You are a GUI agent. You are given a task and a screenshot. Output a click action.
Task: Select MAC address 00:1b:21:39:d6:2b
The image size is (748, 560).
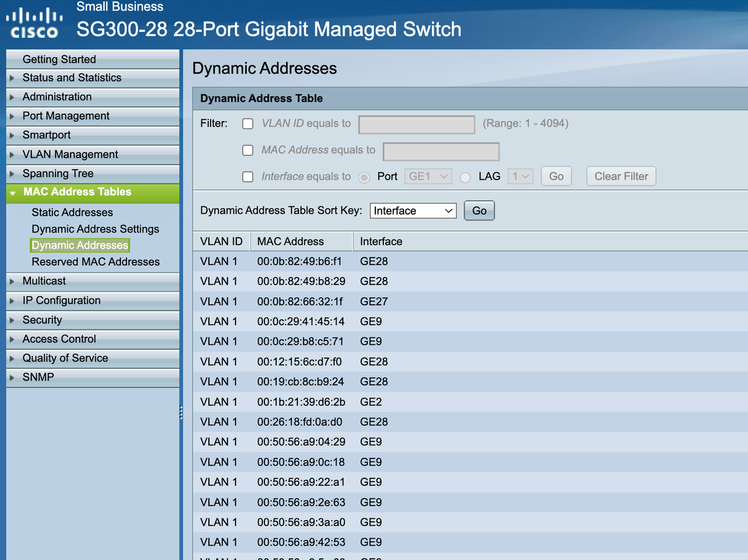301,402
